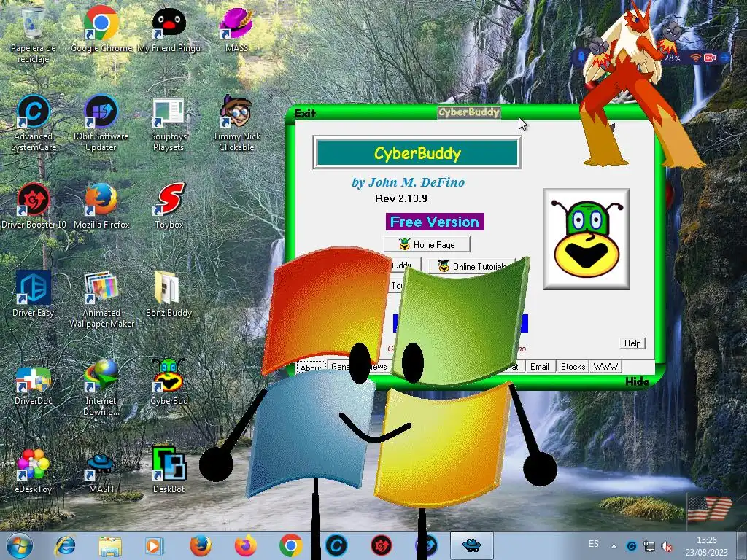Image resolution: width=747 pixels, height=560 pixels.
Task: Switch to the WWW tab
Action: click(605, 367)
